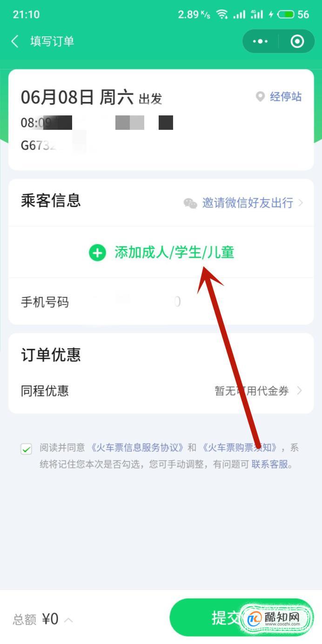
Task: Tap the location pin icon beside 经停站
Action: coord(261,97)
